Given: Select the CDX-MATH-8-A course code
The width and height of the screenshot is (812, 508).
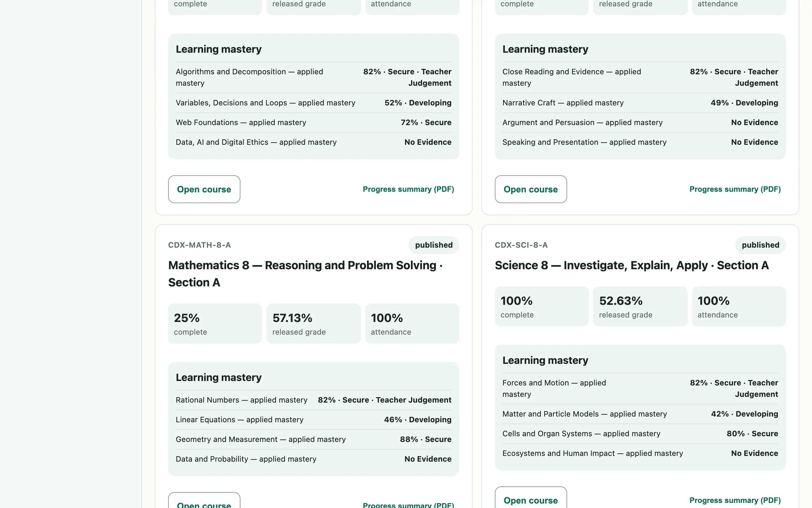Looking at the screenshot, I should pyautogui.click(x=199, y=245).
